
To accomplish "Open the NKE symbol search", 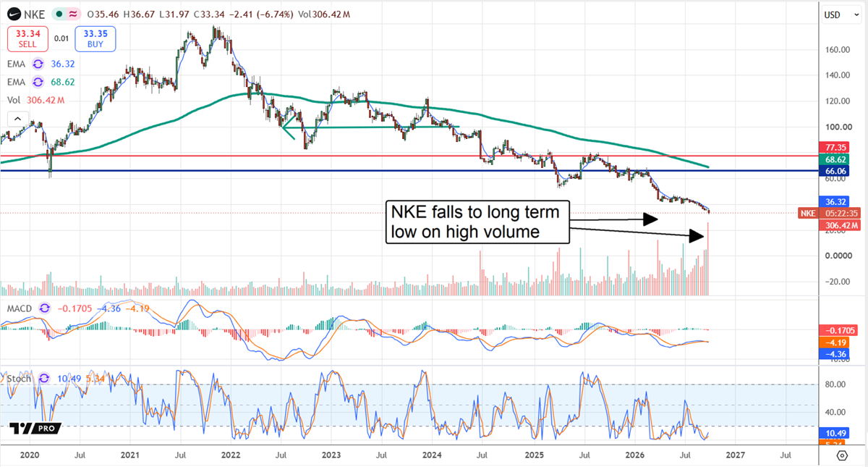I will pos(35,14).
